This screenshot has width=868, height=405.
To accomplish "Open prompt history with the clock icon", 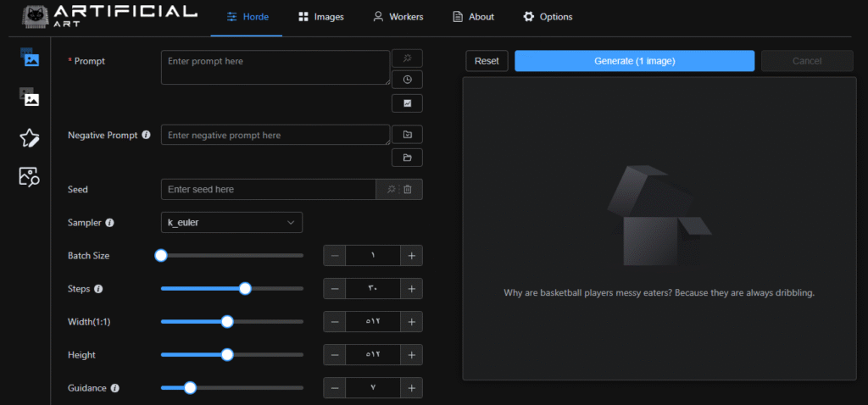I will (407, 80).
